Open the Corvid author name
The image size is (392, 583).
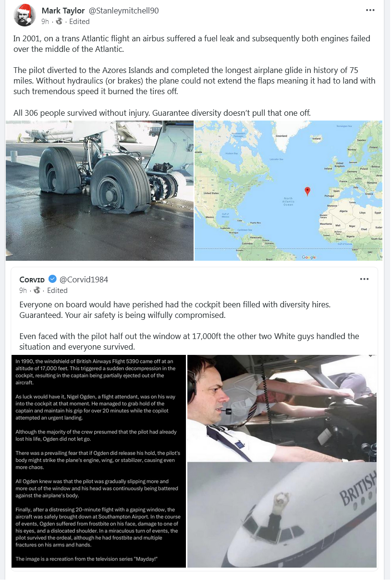32,279
